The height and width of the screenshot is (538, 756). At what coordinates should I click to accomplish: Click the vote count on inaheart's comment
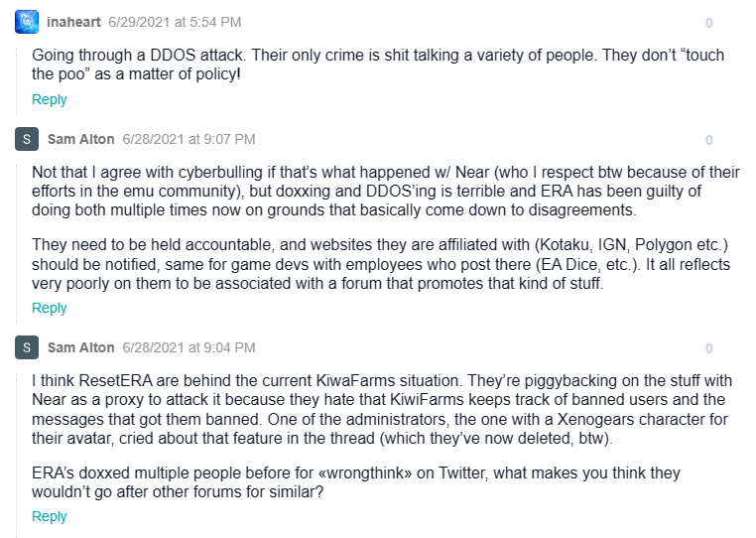pos(708,23)
